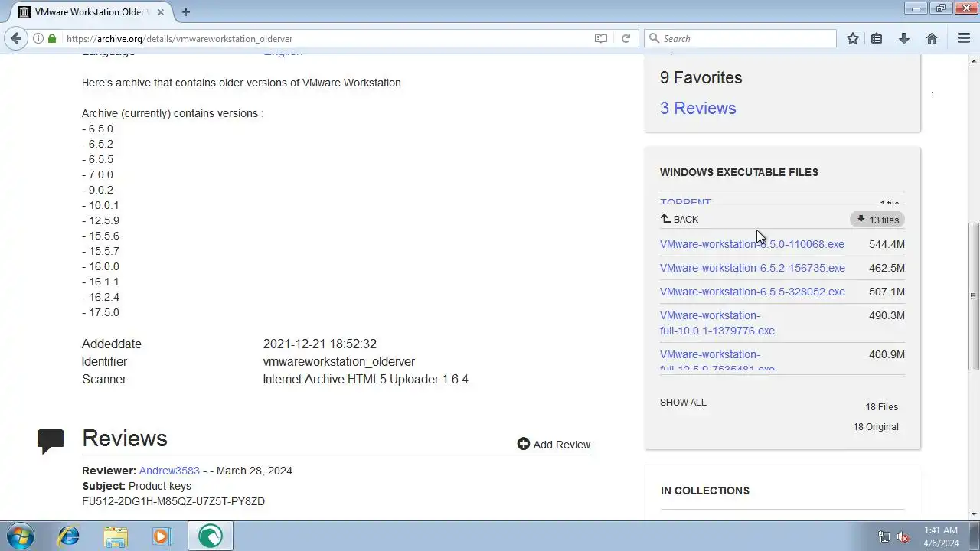Image resolution: width=980 pixels, height=551 pixels.
Task: Open a new browser tab
Action: click(x=186, y=11)
